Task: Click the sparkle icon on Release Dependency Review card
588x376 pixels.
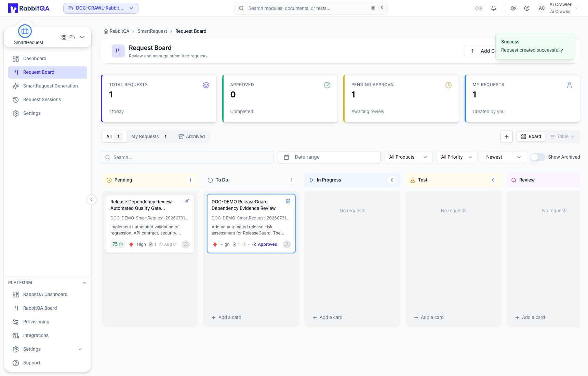Action: 187,201
